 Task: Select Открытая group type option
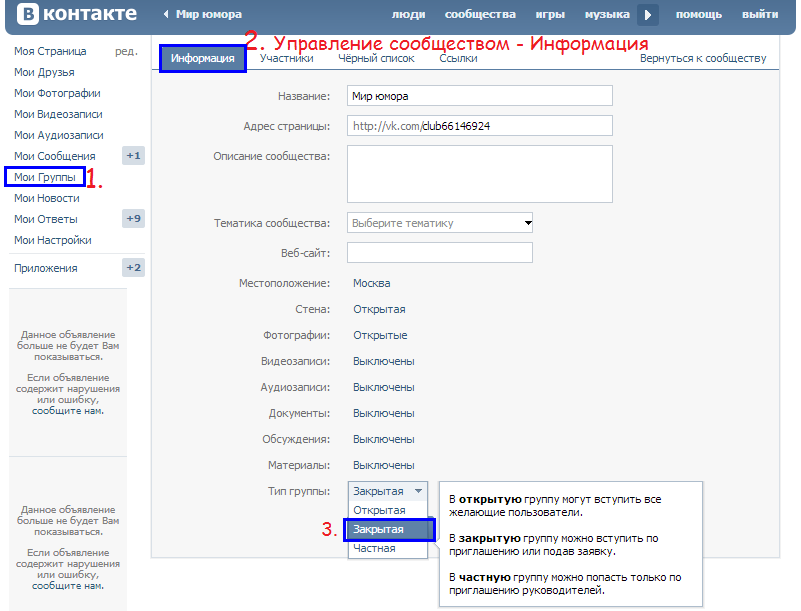(x=388, y=510)
